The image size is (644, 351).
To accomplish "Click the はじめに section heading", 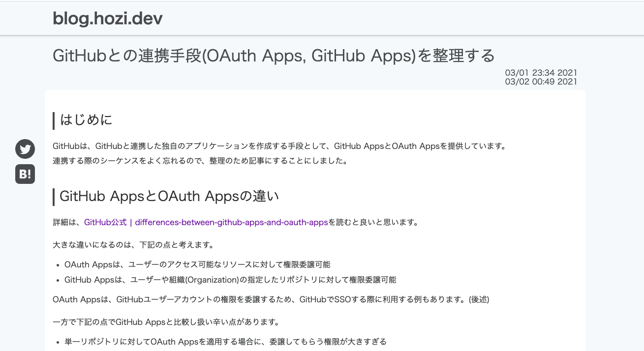I will point(86,119).
